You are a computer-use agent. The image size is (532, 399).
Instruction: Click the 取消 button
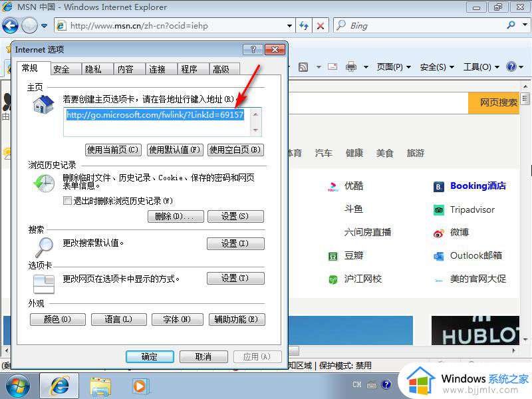click(x=203, y=356)
